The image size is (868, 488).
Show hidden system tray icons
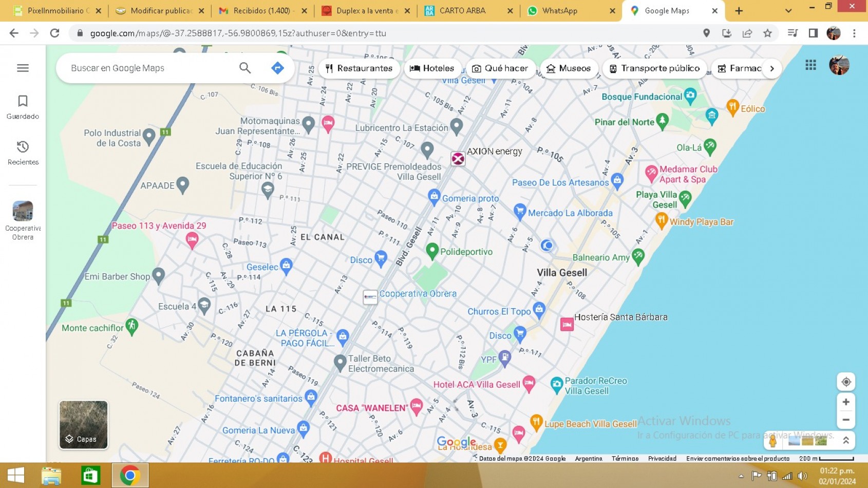click(x=741, y=476)
